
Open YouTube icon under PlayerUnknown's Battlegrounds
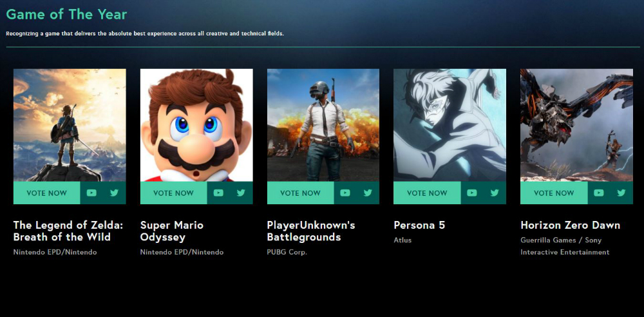click(x=345, y=193)
